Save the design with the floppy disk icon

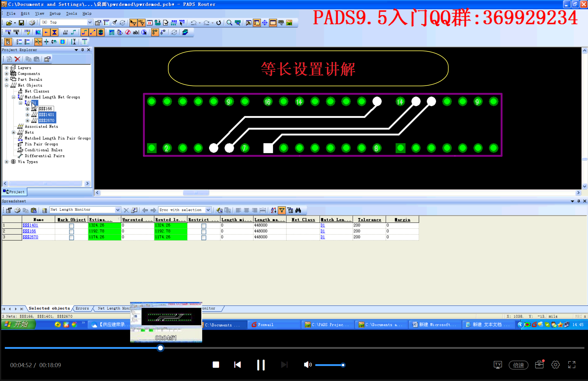(x=21, y=23)
